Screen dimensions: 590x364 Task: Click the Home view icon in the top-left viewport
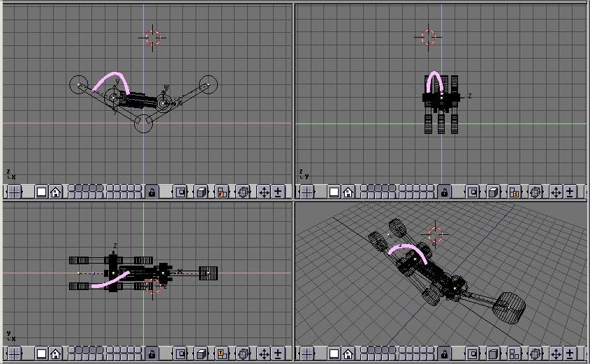55,192
